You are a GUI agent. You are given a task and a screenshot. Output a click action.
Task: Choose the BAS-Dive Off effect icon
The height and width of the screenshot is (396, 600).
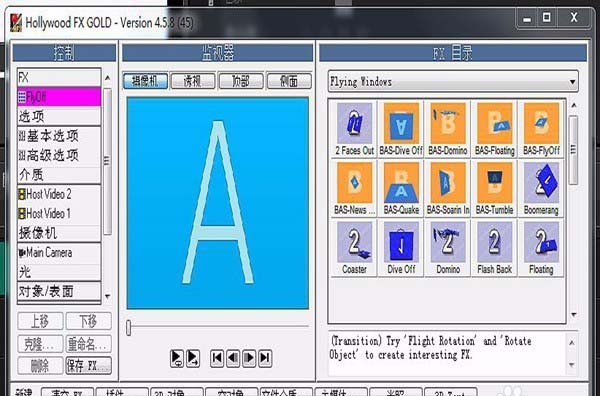(x=401, y=129)
